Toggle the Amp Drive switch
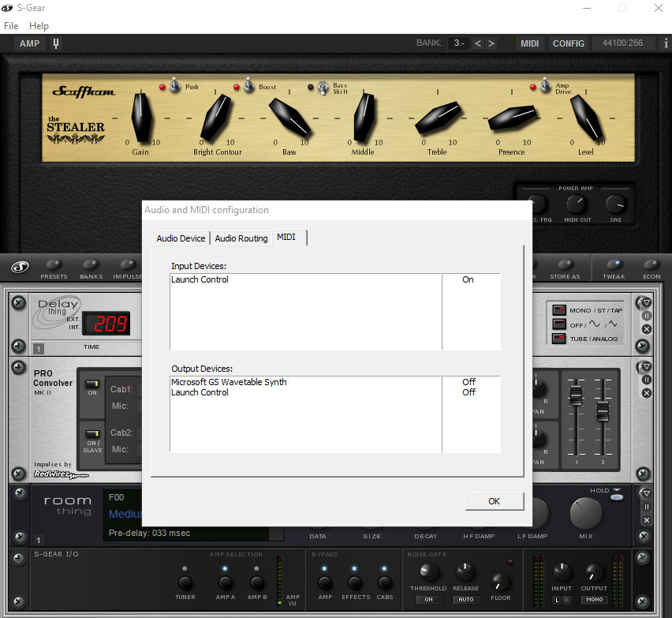672x618 pixels. tap(545, 85)
